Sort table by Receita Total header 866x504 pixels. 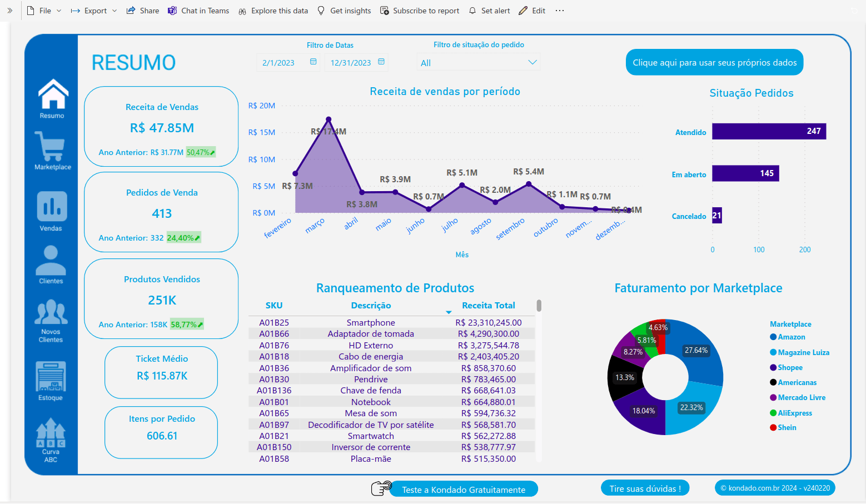488,305
